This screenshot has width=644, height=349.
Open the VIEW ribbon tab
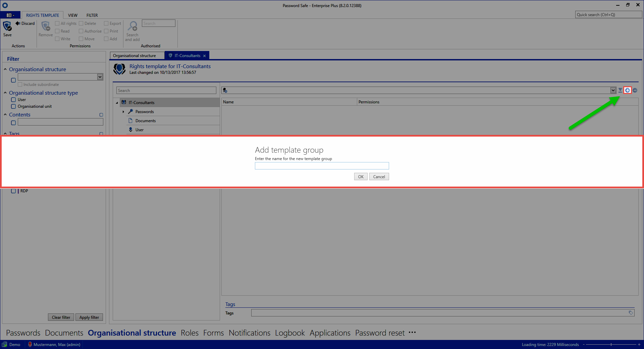click(x=73, y=15)
